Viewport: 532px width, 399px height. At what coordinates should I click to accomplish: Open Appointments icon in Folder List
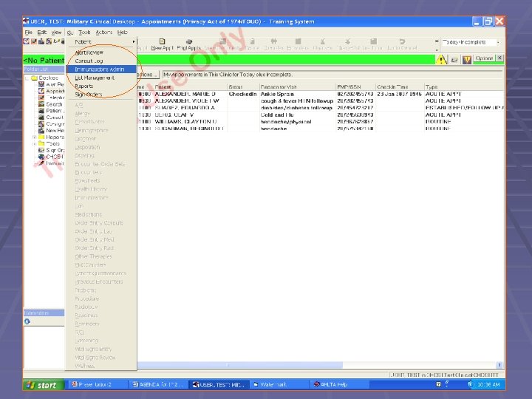[41, 91]
